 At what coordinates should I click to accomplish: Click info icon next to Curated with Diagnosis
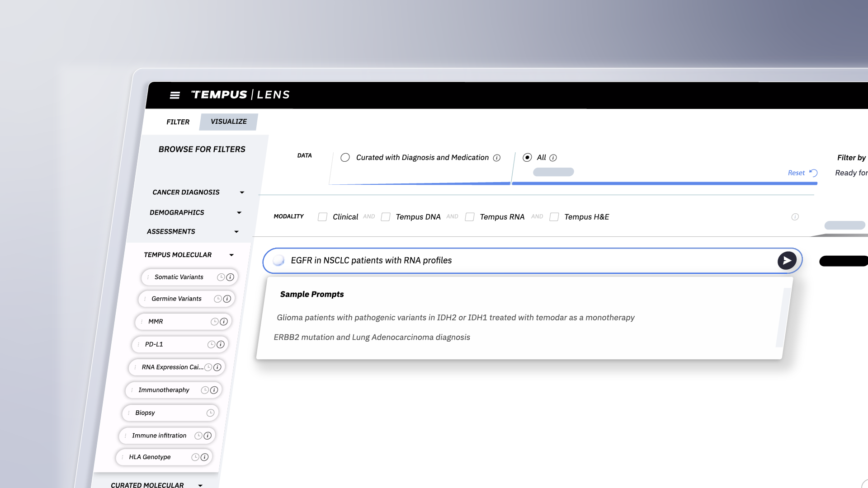(497, 158)
